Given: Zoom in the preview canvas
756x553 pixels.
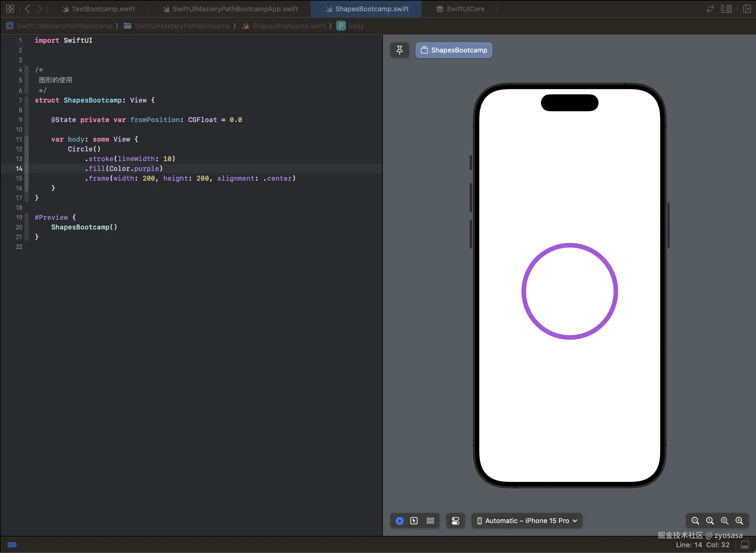Looking at the screenshot, I should 739,521.
